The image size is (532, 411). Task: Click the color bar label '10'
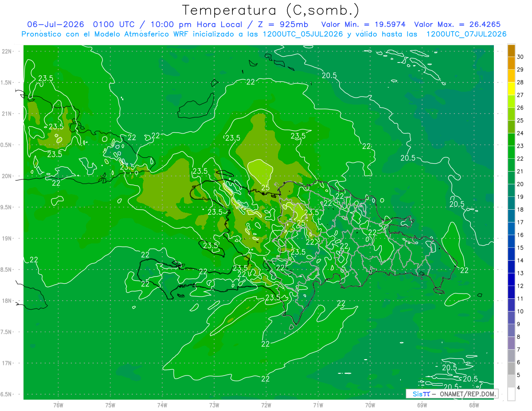click(520, 312)
